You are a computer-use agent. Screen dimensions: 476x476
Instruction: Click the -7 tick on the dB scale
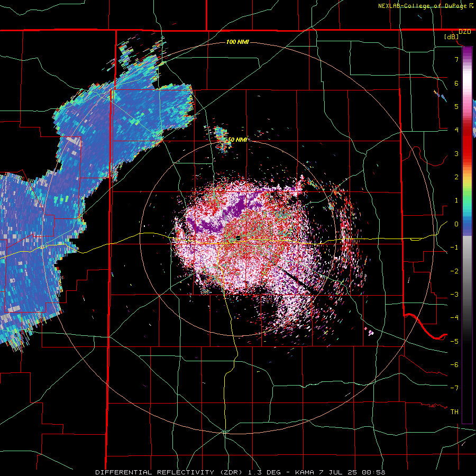[454, 388]
